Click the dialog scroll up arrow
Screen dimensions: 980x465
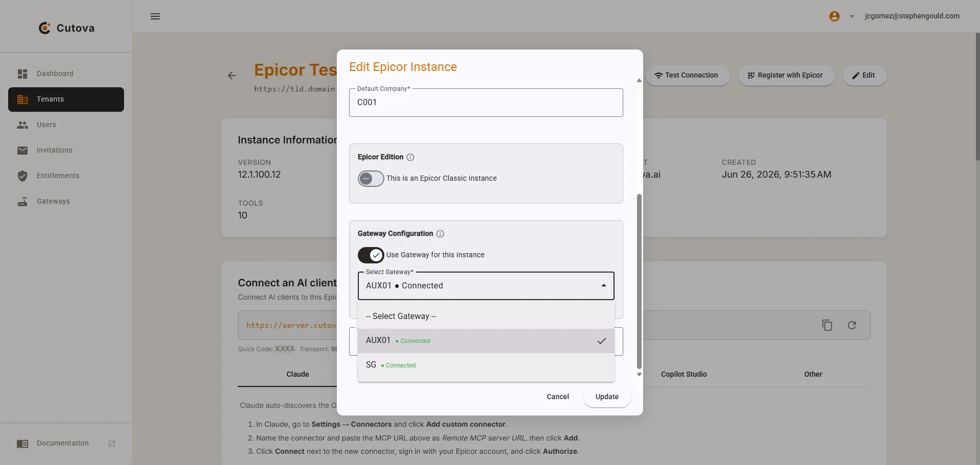639,81
